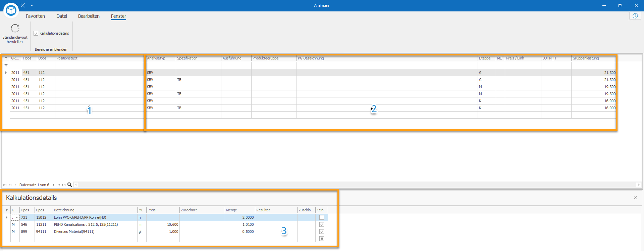The height and width of the screenshot is (251, 644).
Task: Click the left arrow of the horizontal scrollbar
Action: (76, 184)
